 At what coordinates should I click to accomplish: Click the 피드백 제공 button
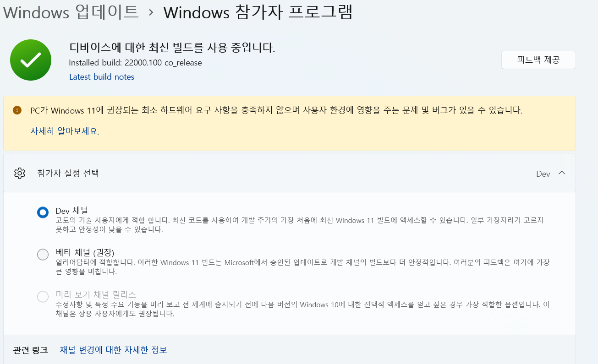point(538,60)
